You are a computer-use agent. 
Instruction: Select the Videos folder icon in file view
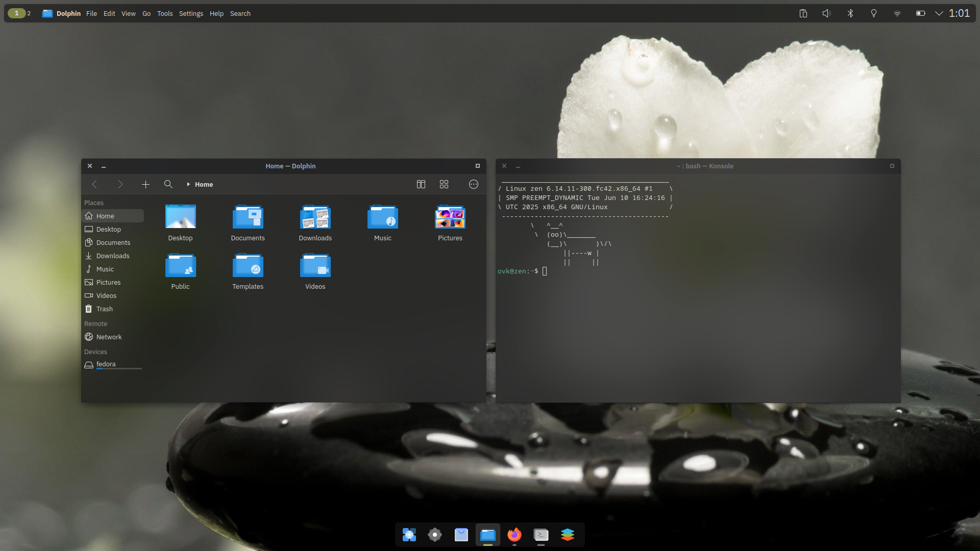(315, 266)
